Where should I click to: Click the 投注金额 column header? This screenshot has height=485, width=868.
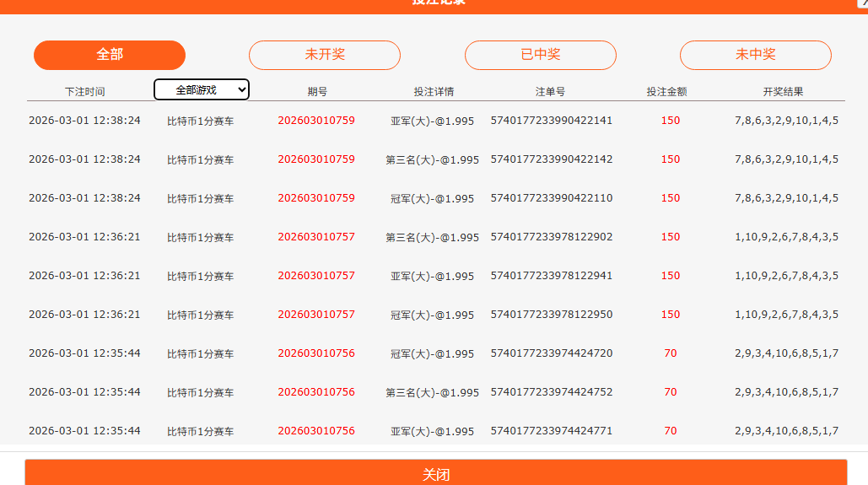(667, 91)
